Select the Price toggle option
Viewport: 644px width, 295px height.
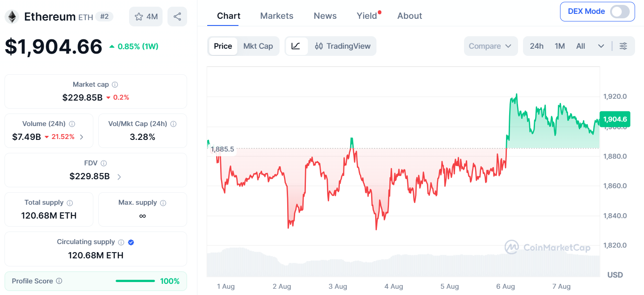coord(223,46)
